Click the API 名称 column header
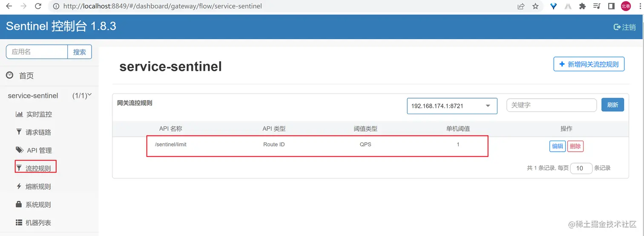Image resolution: width=644 pixels, height=236 pixels. (x=171, y=129)
